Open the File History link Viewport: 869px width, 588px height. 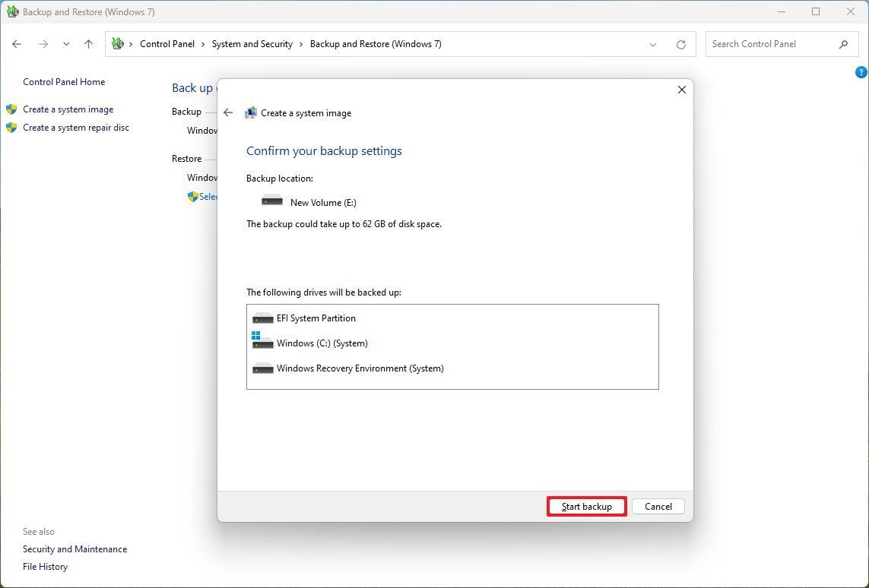click(45, 566)
